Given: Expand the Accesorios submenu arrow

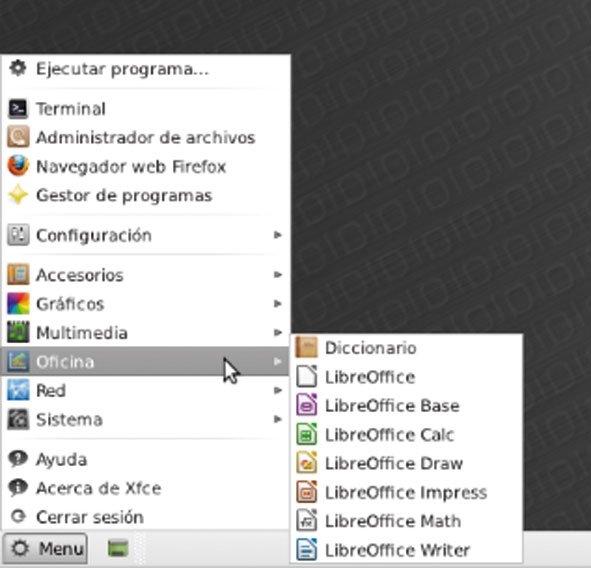Looking at the screenshot, I should (278, 275).
